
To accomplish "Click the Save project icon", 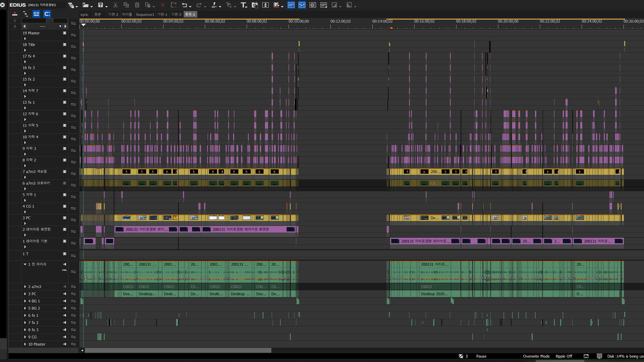I will (x=100, y=5).
